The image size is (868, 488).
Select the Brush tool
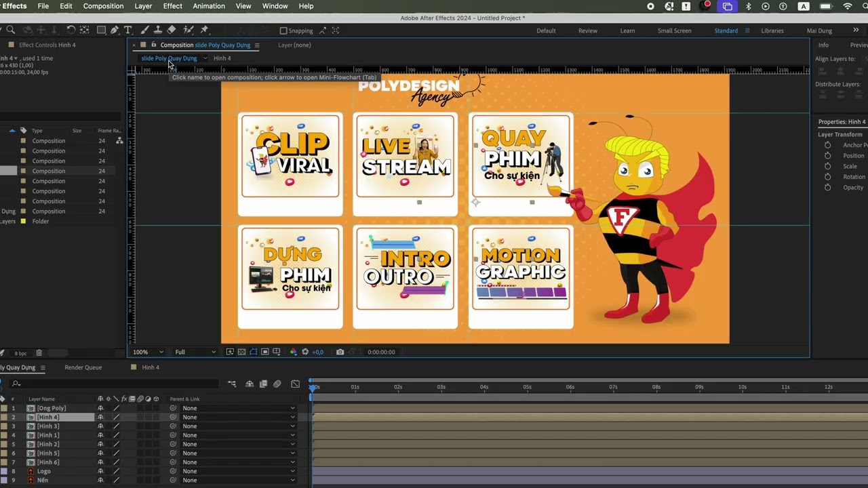click(145, 30)
